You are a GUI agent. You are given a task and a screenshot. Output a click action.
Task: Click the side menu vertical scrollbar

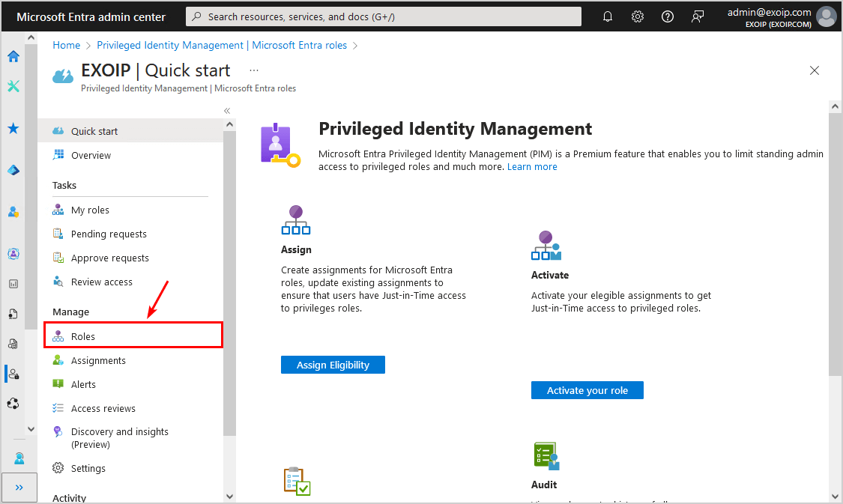tap(229, 300)
